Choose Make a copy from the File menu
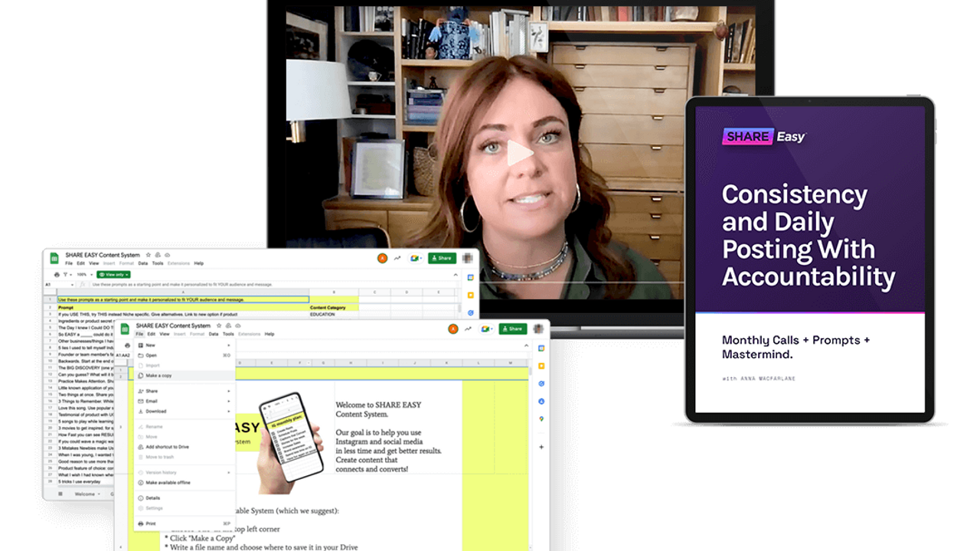Viewport: 980px width, 551px height. [x=185, y=376]
